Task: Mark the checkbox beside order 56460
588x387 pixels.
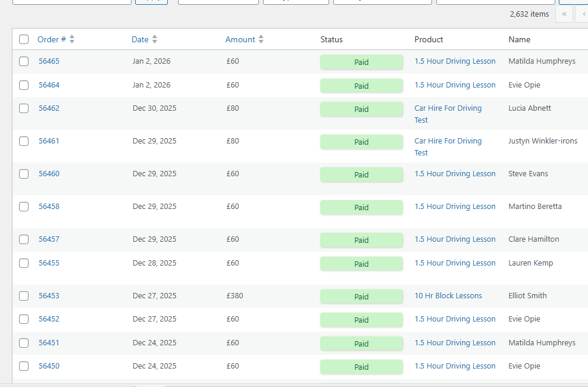Action: (x=24, y=174)
